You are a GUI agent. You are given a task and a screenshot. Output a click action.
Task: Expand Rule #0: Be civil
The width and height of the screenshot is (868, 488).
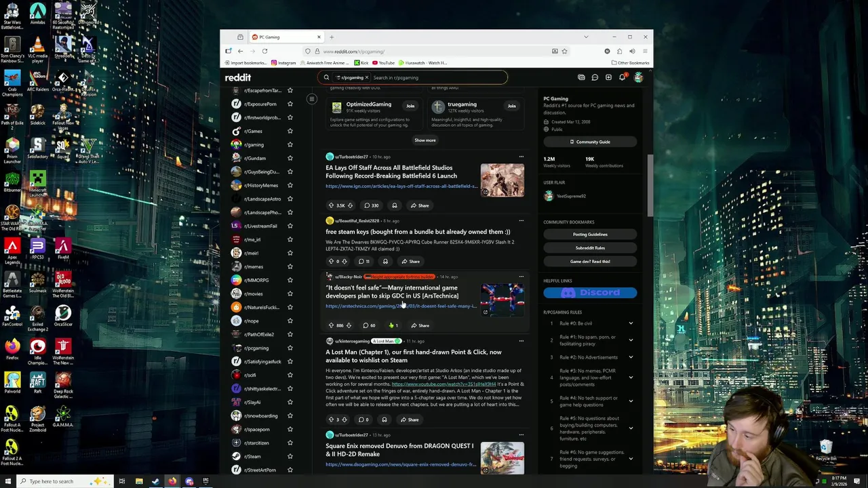click(x=631, y=323)
